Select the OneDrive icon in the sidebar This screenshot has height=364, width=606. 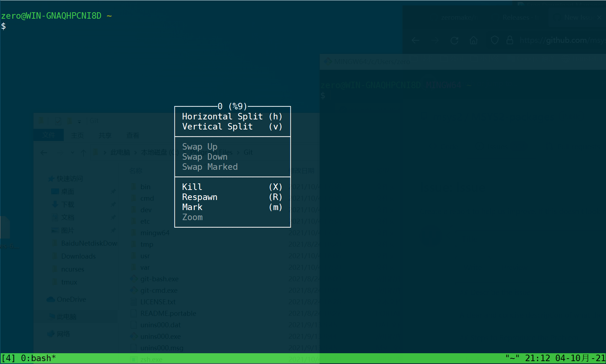click(50, 299)
